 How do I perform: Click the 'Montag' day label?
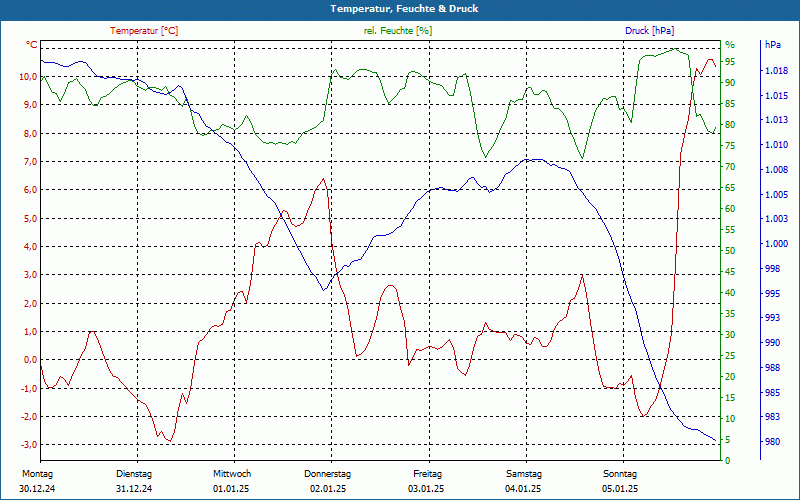[x=37, y=474]
